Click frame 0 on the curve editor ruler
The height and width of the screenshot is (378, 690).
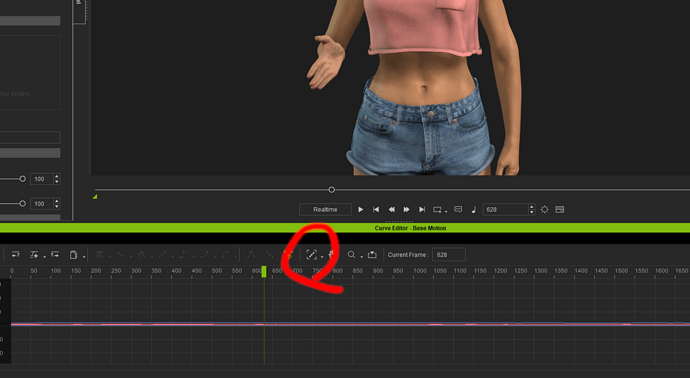click(12, 271)
